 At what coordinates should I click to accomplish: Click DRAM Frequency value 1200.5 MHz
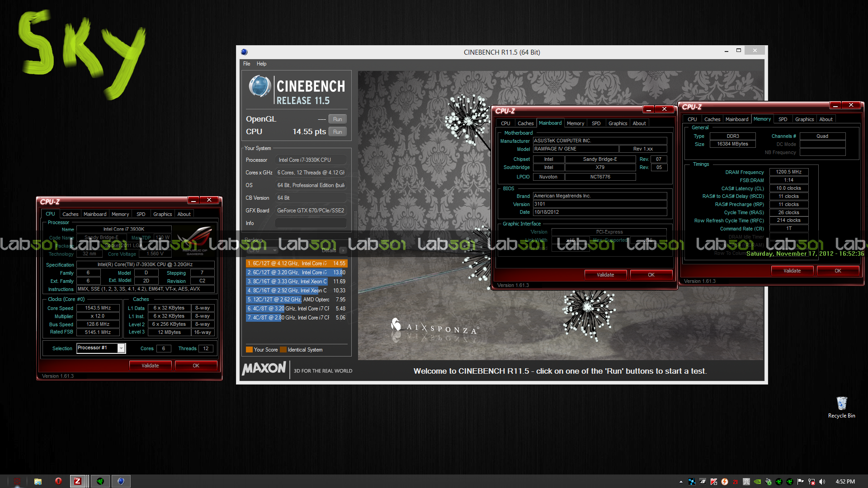(789, 172)
